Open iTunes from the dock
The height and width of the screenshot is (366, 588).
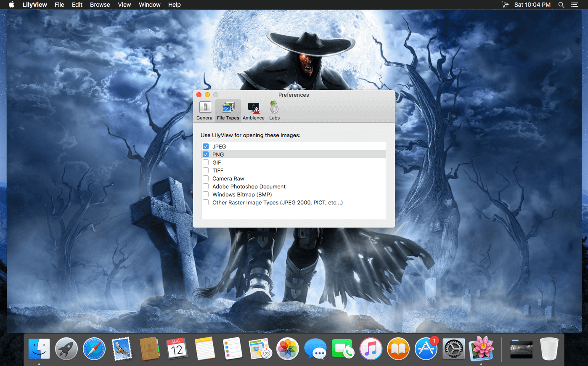371,349
